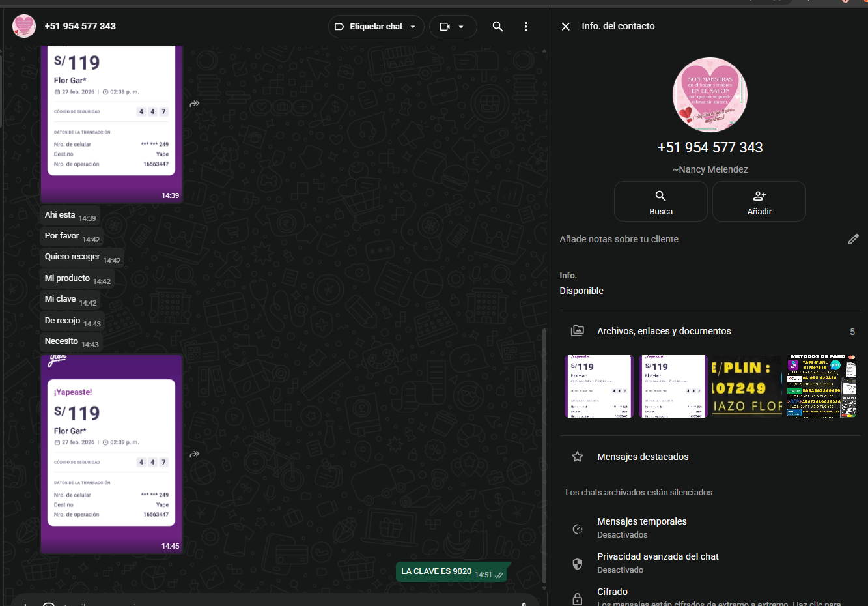This screenshot has width=868, height=606.
Task: Click the contact avatar in chat header
Action: [x=24, y=26]
